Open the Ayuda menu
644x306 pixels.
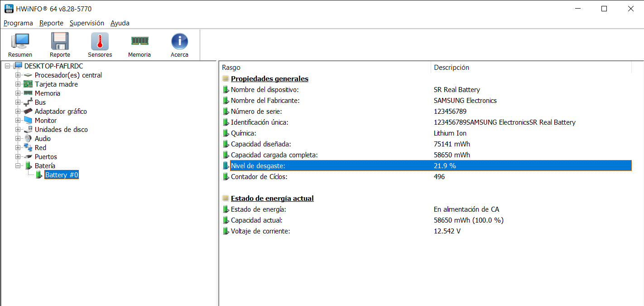click(x=120, y=23)
